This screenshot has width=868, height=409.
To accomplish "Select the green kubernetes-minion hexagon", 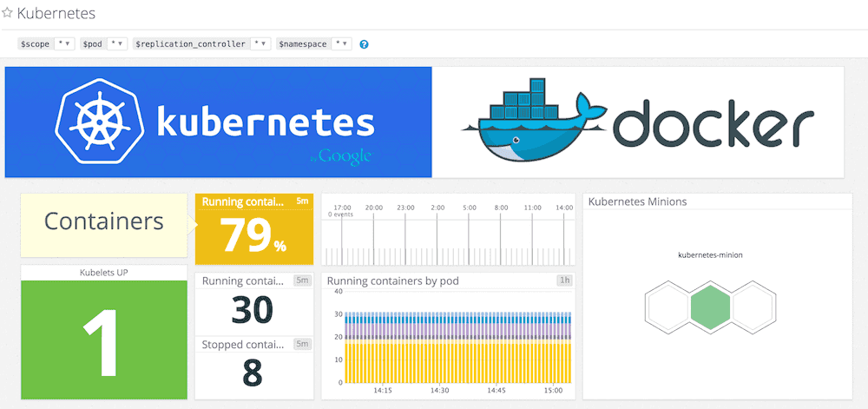I will tap(710, 307).
